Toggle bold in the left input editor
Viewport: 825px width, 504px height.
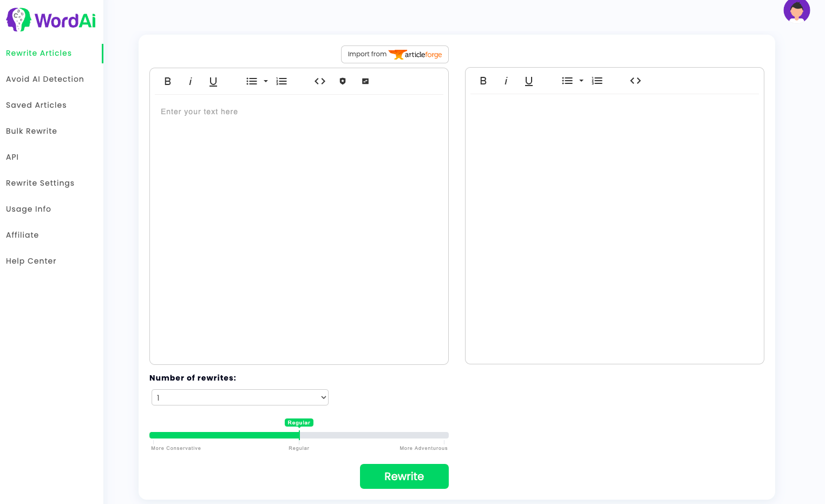(x=168, y=81)
